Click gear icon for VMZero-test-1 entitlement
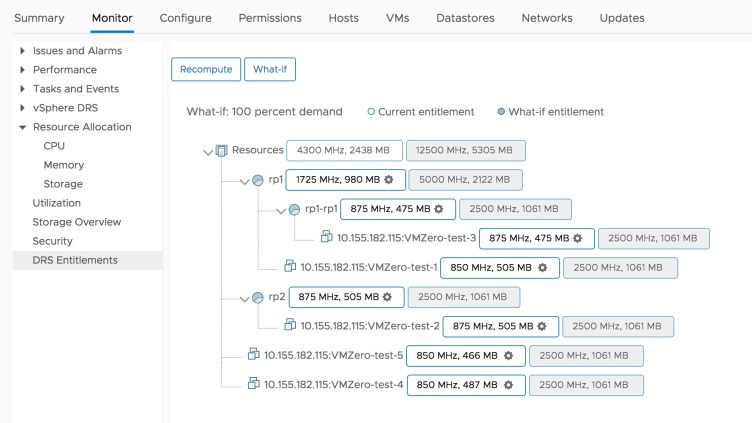Screen dimensions: 752x423 [542, 267]
